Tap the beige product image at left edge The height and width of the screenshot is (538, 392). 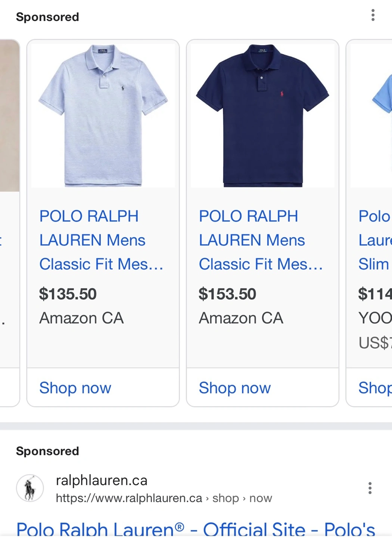[x=10, y=115]
